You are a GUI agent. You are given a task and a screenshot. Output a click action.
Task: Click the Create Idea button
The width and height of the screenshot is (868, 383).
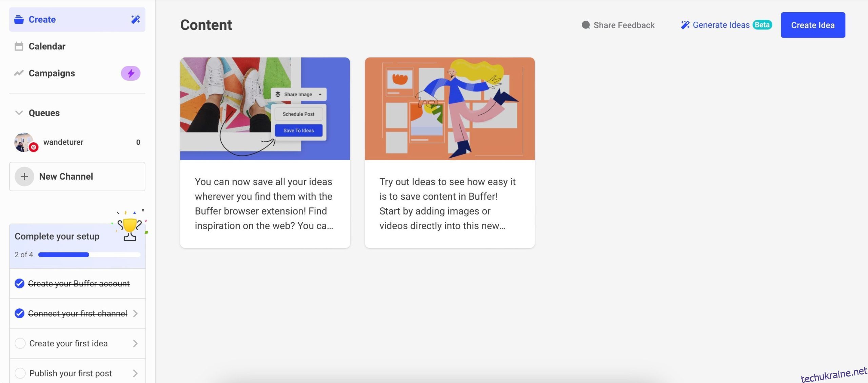[813, 25]
